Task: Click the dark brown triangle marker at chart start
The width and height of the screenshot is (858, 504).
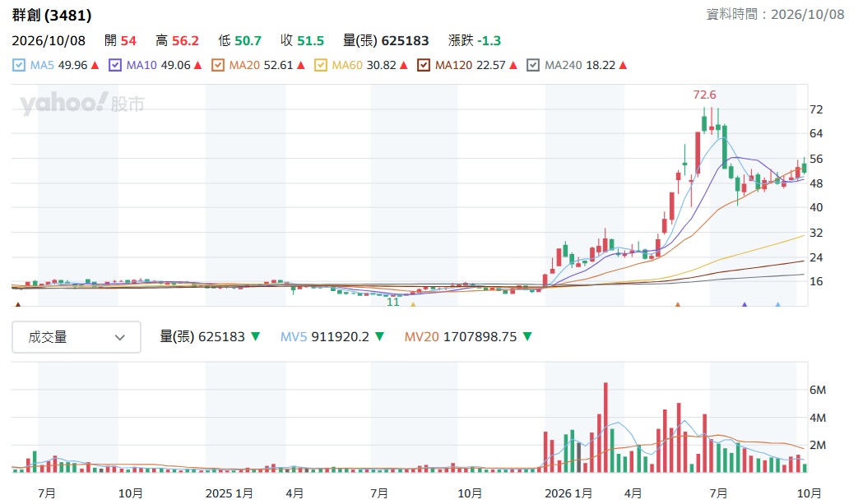Action: tap(18, 304)
